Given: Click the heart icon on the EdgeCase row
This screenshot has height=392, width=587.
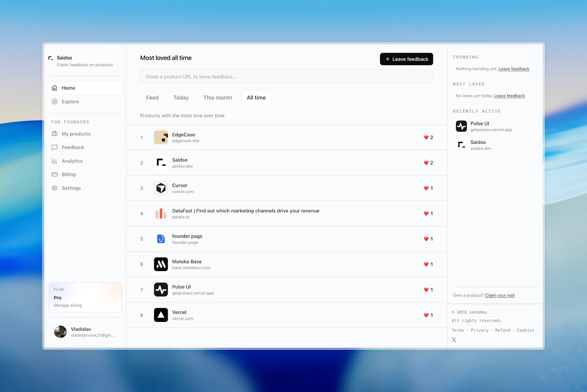Looking at the screenshot, I should (x=426, y=138).
